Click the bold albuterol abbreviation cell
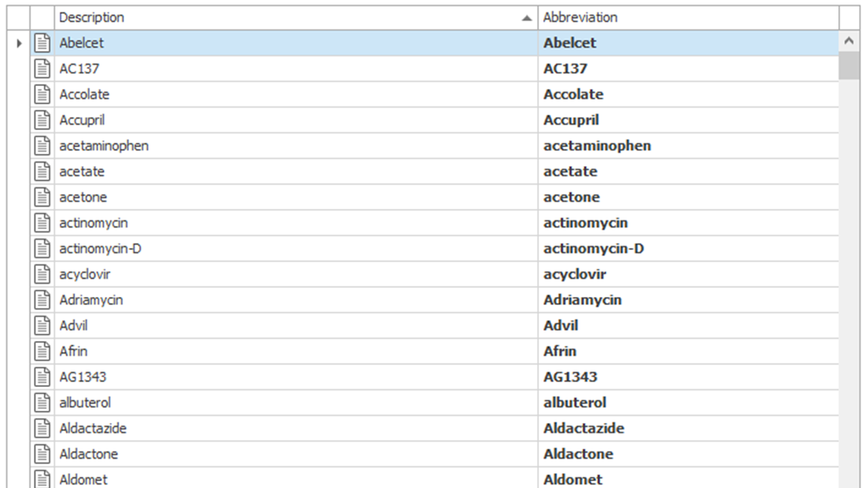 click(688, 403)
